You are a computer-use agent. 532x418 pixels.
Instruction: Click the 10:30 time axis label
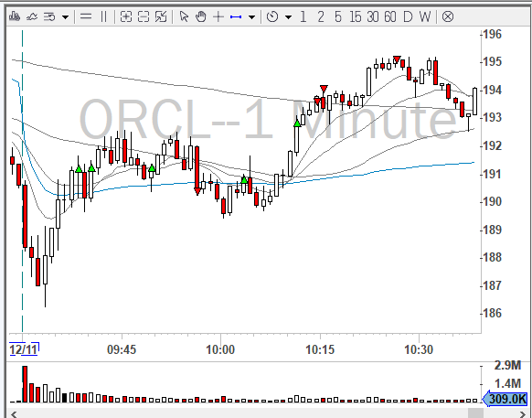[x=419, y=349]
